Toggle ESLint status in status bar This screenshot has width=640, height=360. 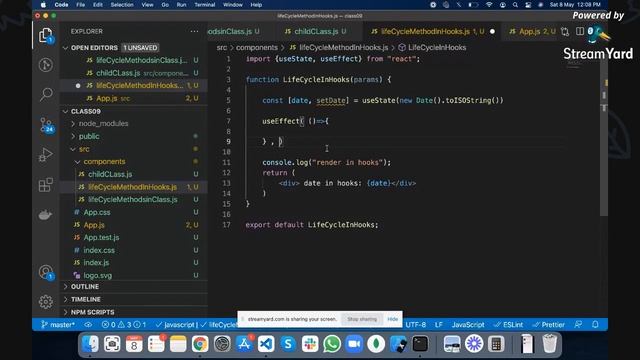pos(509,325)
